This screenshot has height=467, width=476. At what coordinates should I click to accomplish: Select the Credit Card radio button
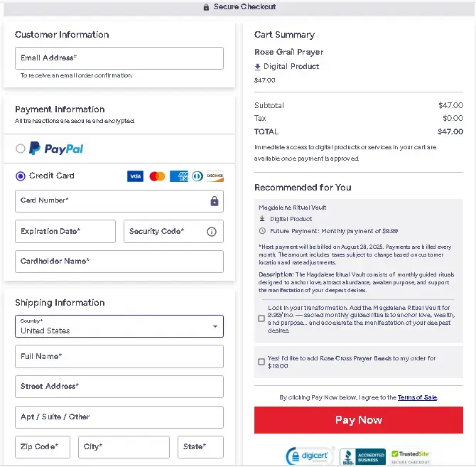[x=21, y=176]
